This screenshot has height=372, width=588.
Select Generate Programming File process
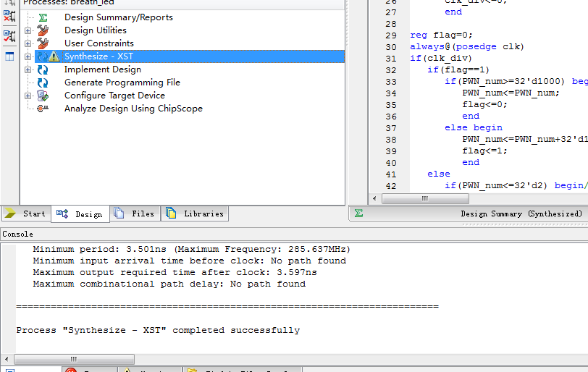click(122, 83)
